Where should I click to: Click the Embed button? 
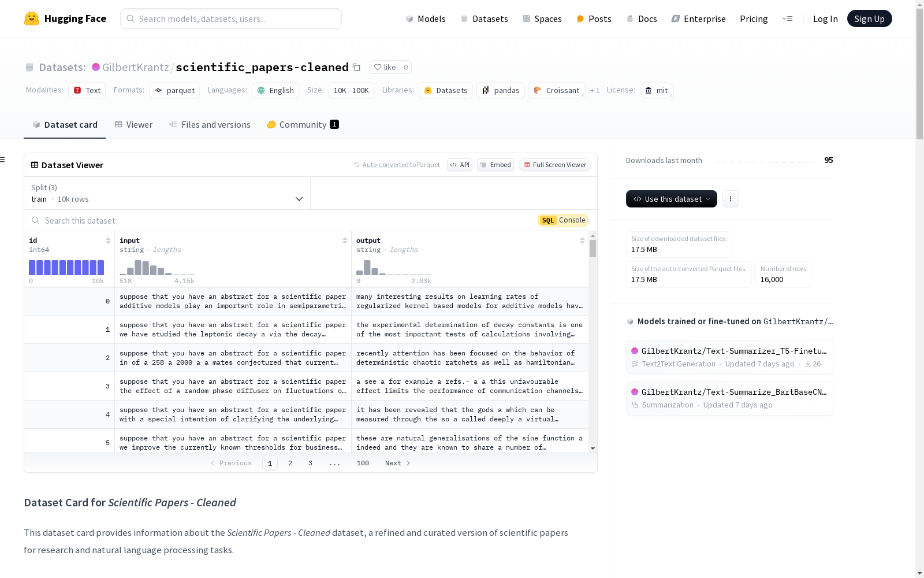pyautogui.click(x=495, y=165)
